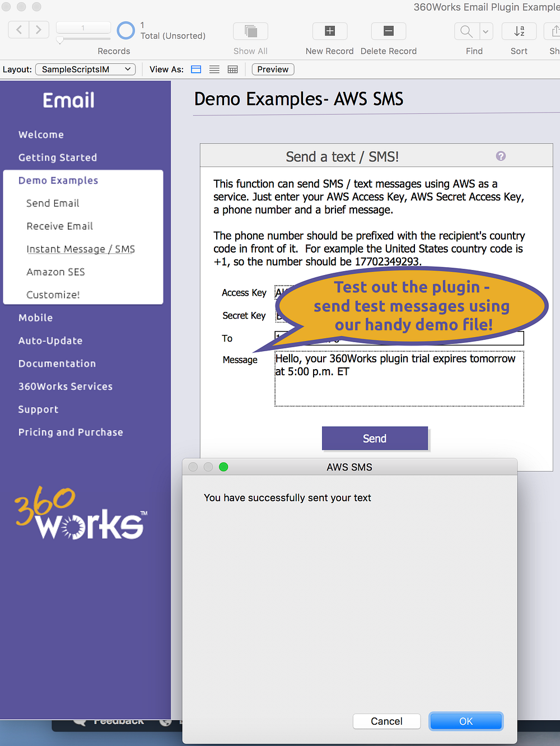
Task: Click the Delete Record icon
Action: [388, 31]
